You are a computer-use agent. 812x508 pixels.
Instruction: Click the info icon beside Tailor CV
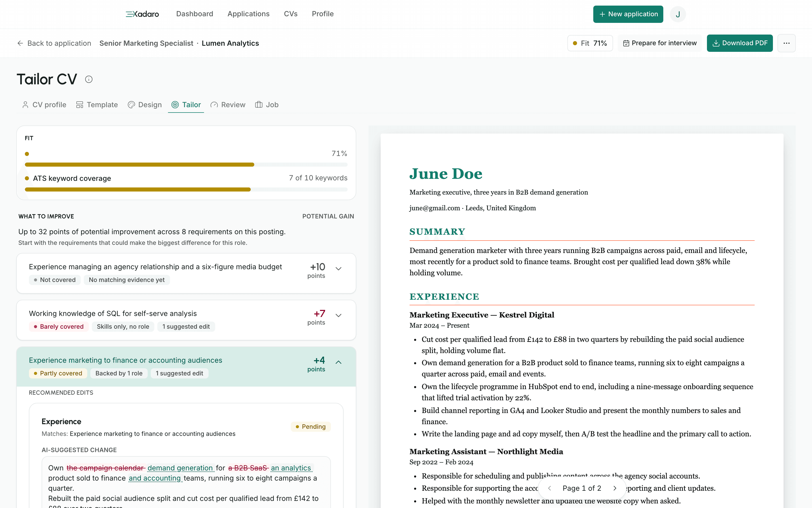89,79
